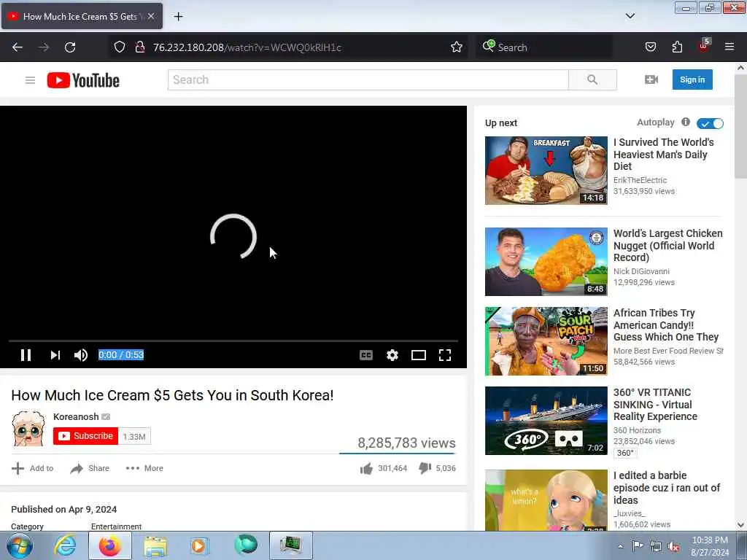Go to YouTube home via logo
This screenshot has width=747, height=560.
[83, 80]
